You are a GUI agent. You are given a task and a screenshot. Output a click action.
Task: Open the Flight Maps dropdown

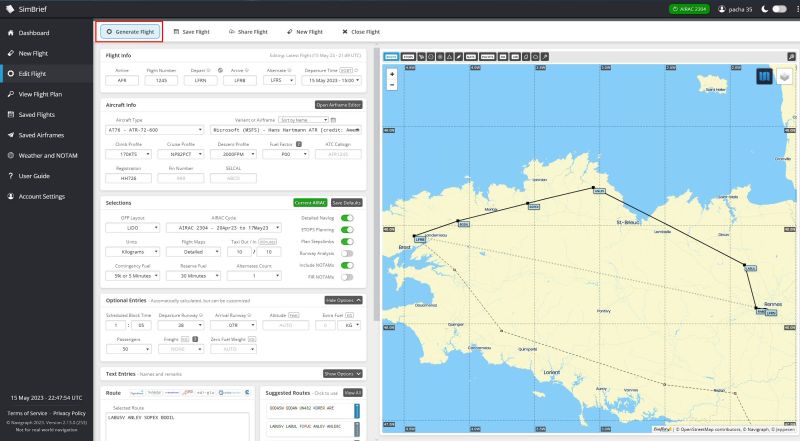pos(193,252)
